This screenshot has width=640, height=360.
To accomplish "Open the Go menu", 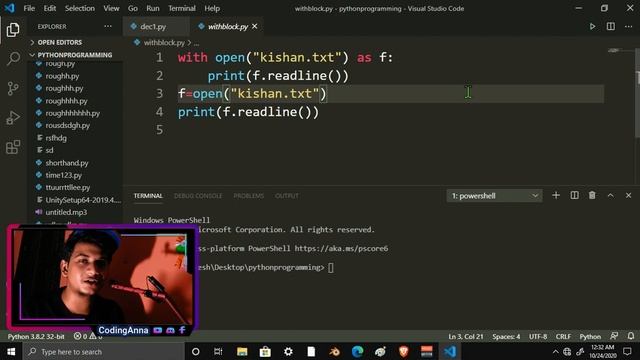I will [x=133, y=8].
